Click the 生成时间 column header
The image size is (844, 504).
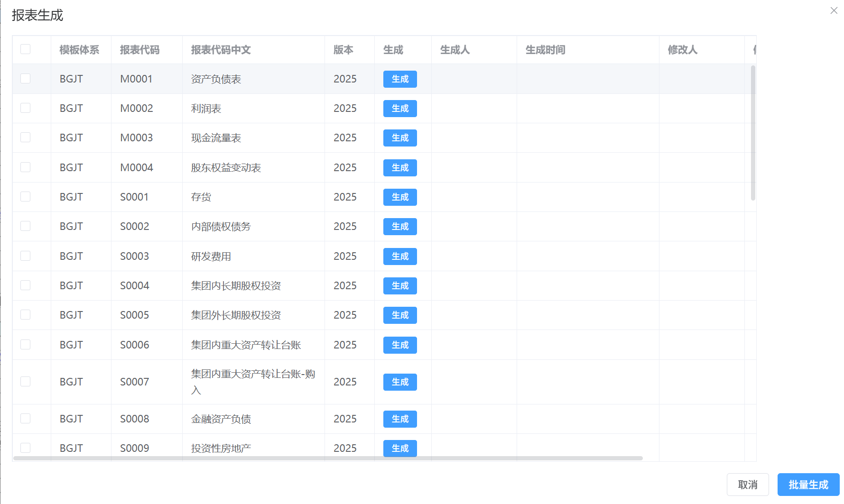545,50
